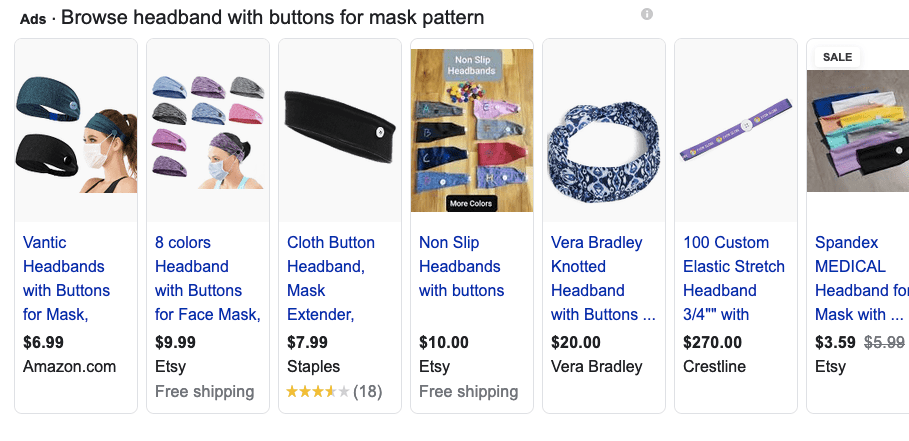Image resolution: width=909 pixels, height=441 pixels.
Task: Click the More Colors label on image
Action: (472, 203)
